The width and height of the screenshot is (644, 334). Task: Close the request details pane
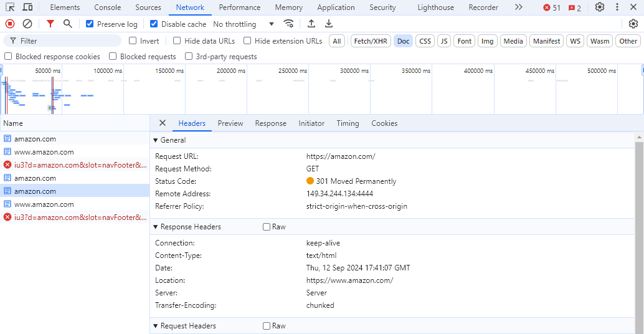(162, 123)
